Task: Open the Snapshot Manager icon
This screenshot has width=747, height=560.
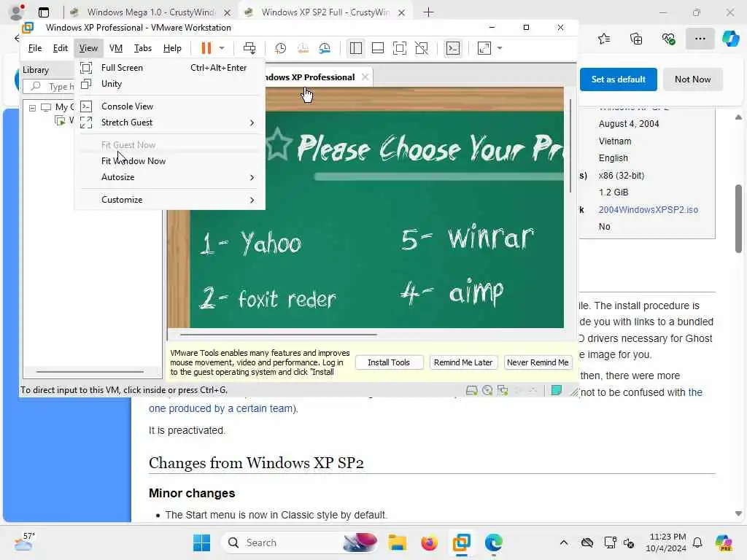Action: coord(325,48)
